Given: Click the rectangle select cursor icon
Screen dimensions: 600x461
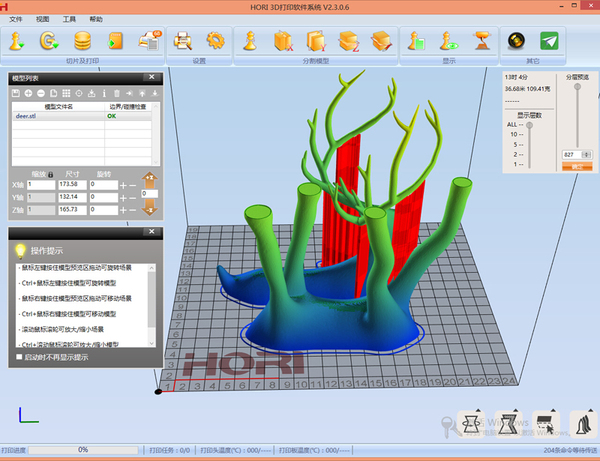Looking at the screenshot, I should click(546, 425).
